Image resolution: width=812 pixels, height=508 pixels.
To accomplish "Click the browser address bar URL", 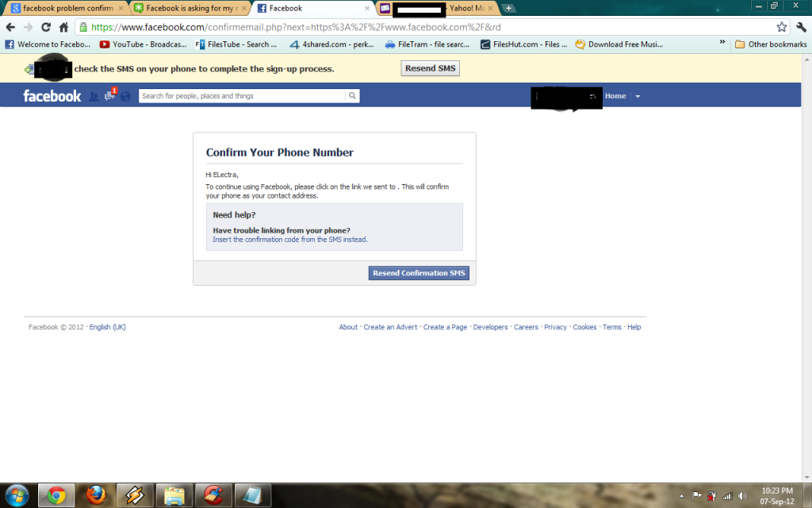I will click(297, 27).
